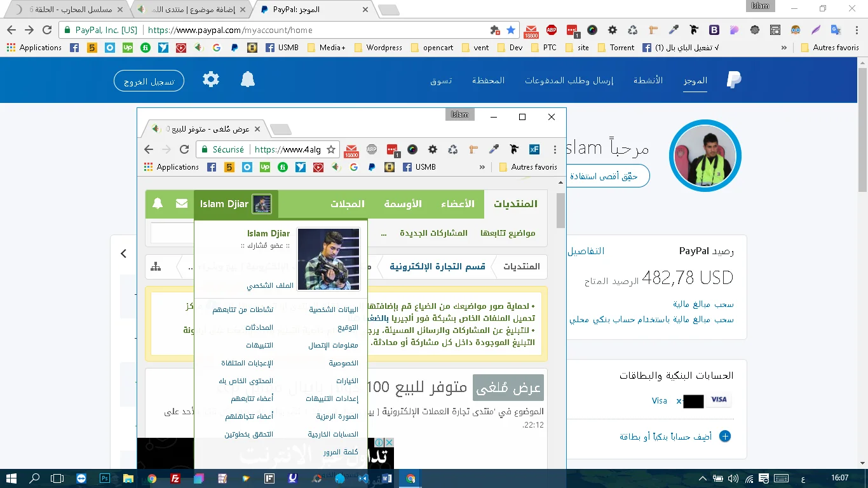
Task: Open forum inbox envelope icon
Action: (x=182, y=204)
